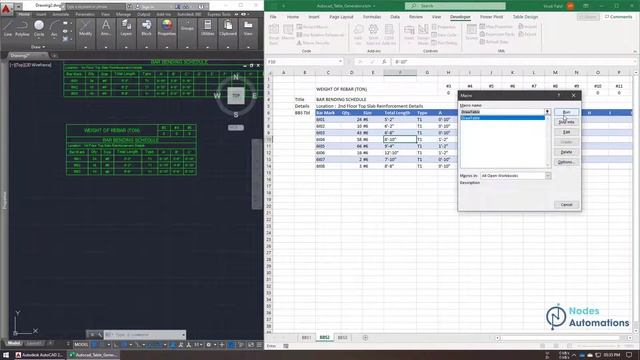Switch to the BBS1 sheet tab

coord(306,338)
